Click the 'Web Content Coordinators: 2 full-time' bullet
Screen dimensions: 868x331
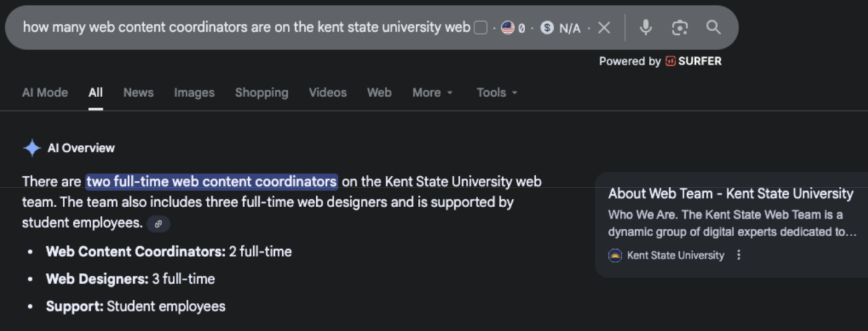coord(169,252)
